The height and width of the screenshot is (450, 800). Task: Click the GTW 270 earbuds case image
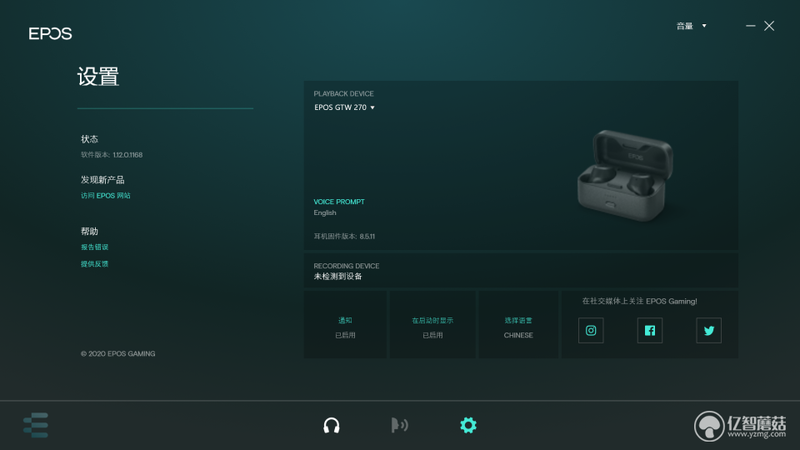(x=625, y=175)
